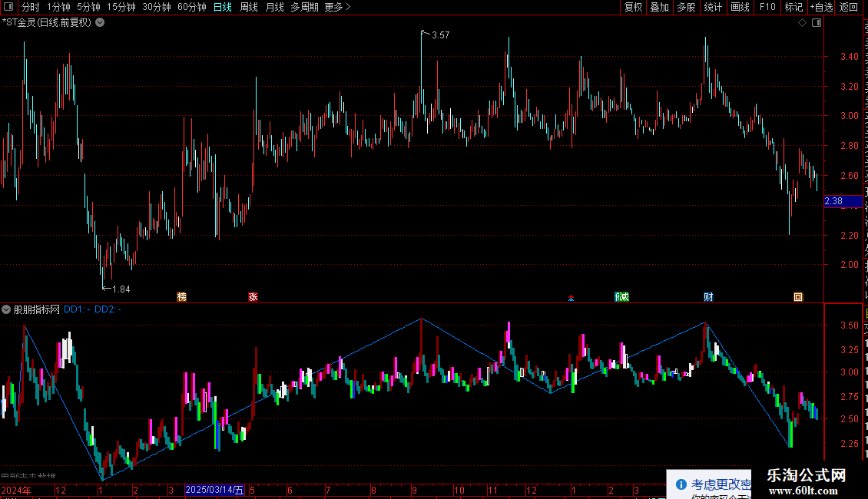
Task: Switch to 周线 weekly chart
Action: coord(249,7)
